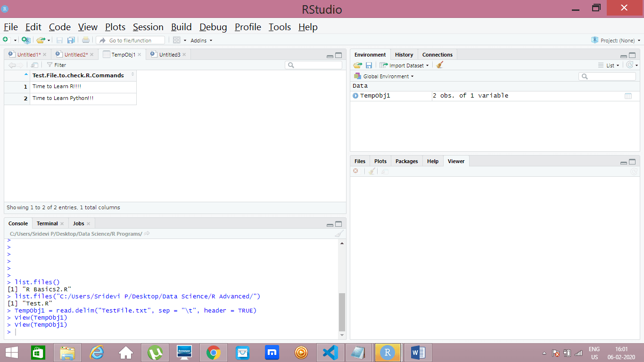Open the Plots menu
The height and width of the screenshot is (362, 644).
click(115, 27)
